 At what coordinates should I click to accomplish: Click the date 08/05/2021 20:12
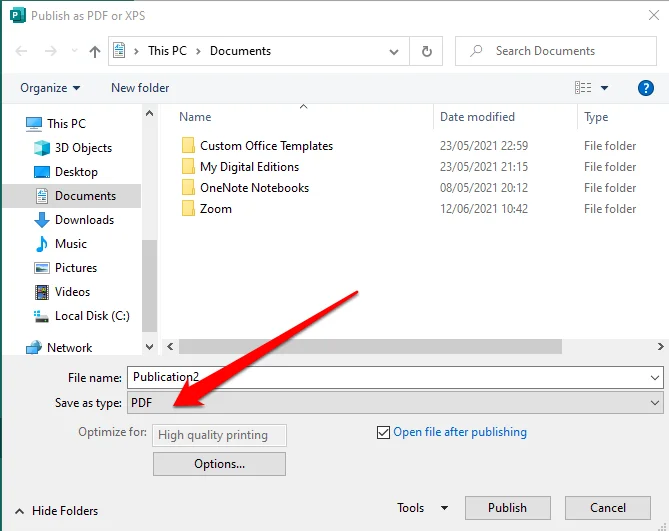tap(484, 188)
